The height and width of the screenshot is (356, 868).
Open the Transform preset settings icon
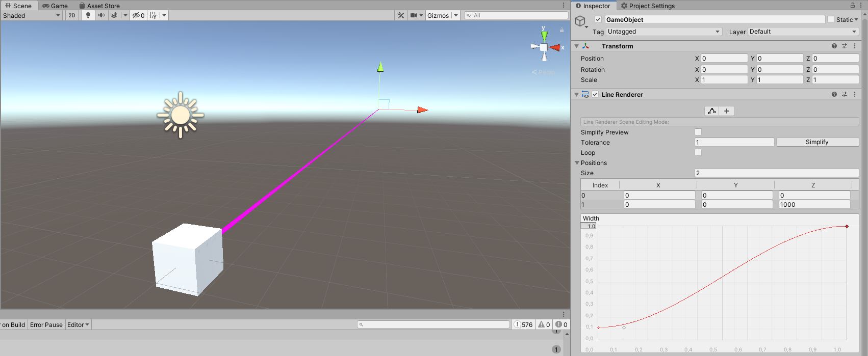(845, 46)
